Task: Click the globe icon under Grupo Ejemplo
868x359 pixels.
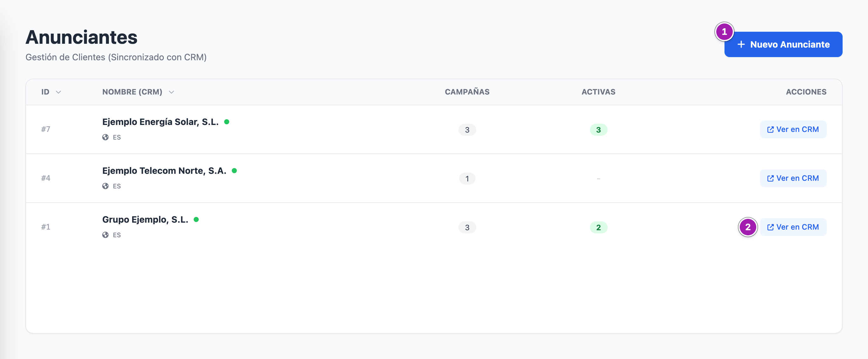Action: pyautogui.click(x=105, y=235)
